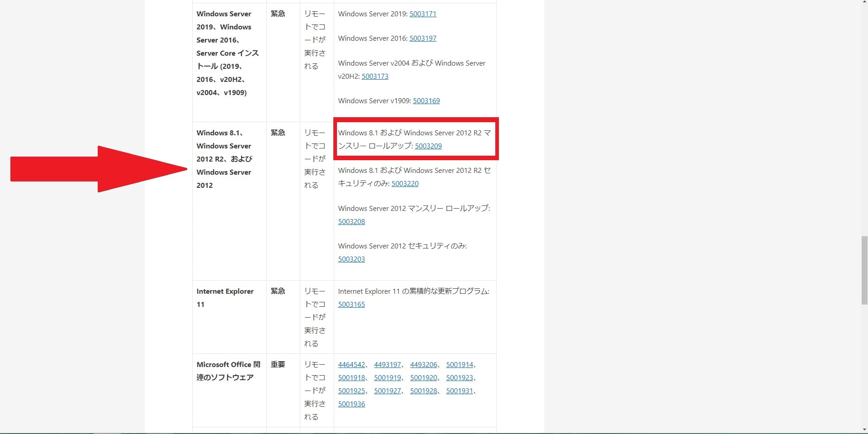Image resolution: width=868 pixels, height=434 pixels.
Task: Click the scrollbar down arrow
Action: 864,430
